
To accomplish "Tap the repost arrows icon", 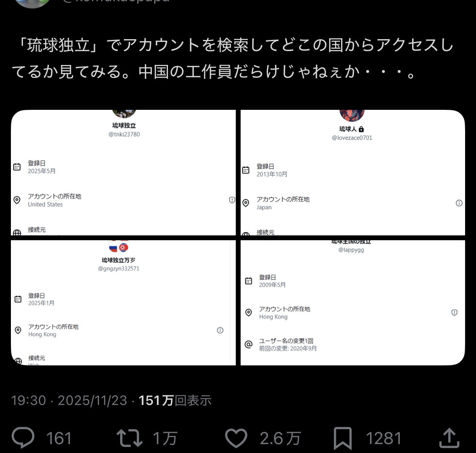I will (x=130, y=438).
